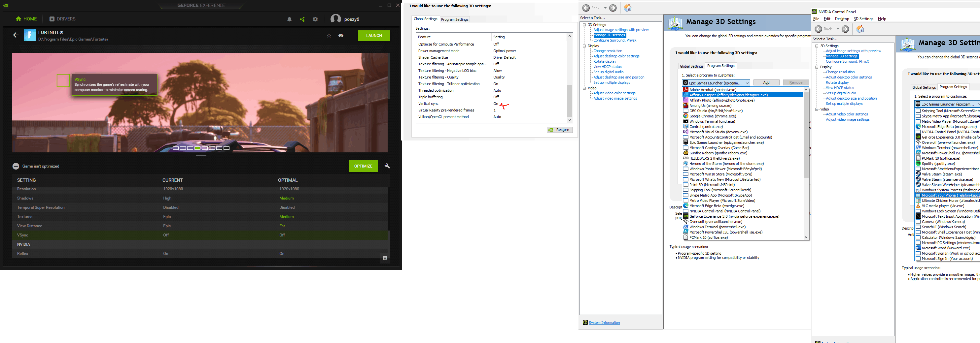
Task: Open the notifications bell in GeForce Experience
Action: click(x=290, y=19)
